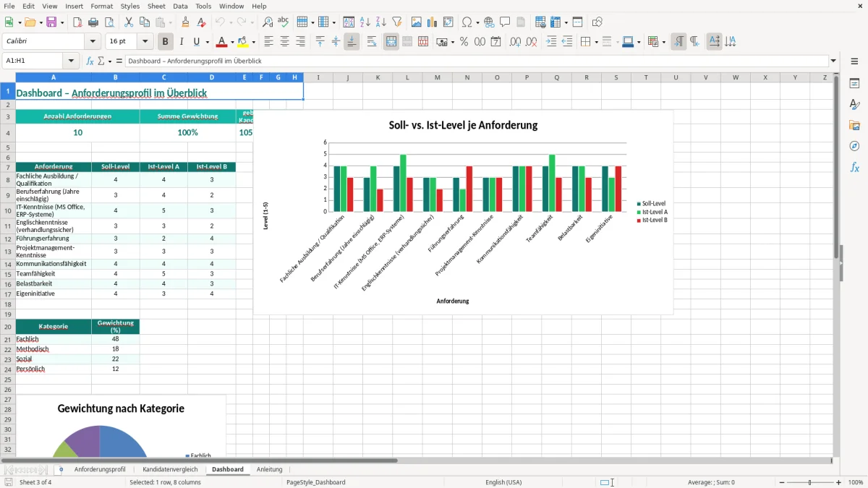Open sidebar Properties panel

pos(854,84)
